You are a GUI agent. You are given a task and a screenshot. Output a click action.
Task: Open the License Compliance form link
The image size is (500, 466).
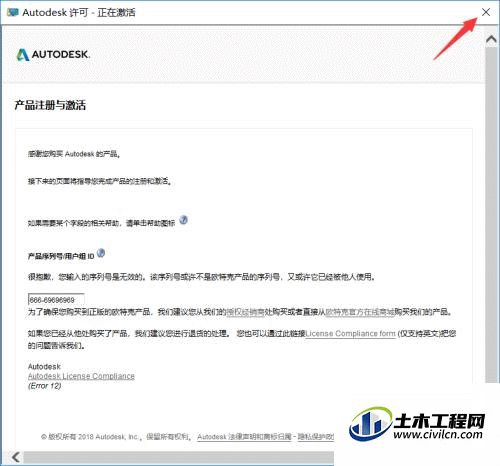[x=351, y=333]
